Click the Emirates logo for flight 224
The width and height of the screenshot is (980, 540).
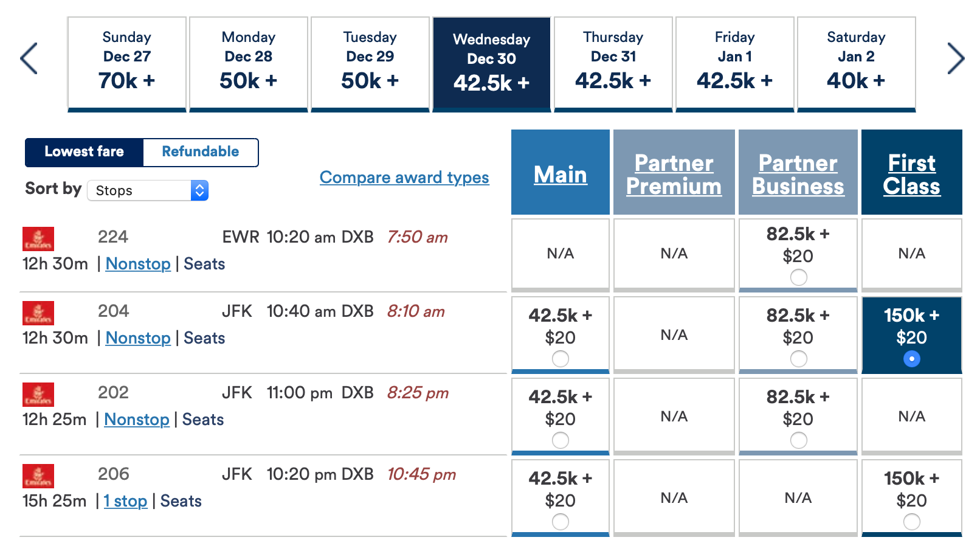tap(38, 239)
